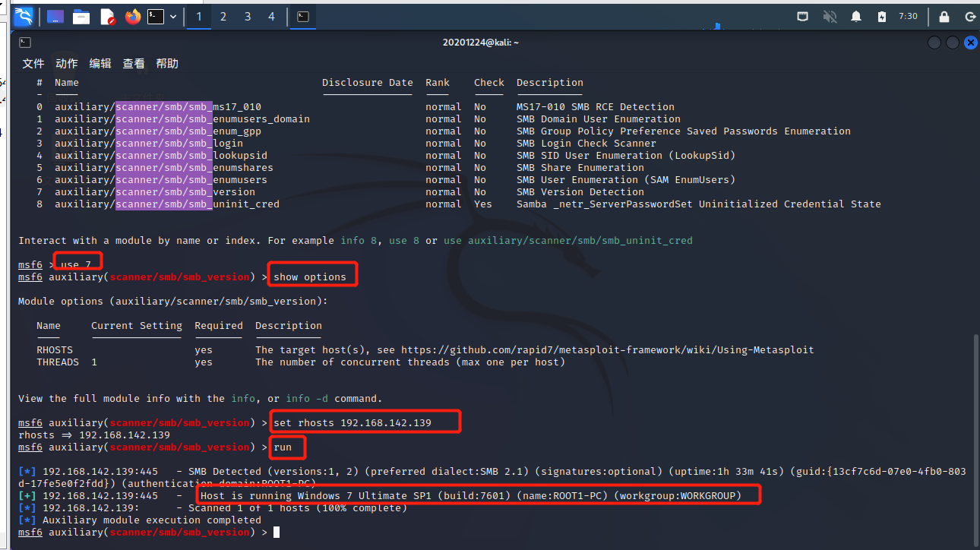Viewport: 980px width, 550px height.
Task: Open the rapid7 GitHub wiki URL
Action: pos(608,350)
